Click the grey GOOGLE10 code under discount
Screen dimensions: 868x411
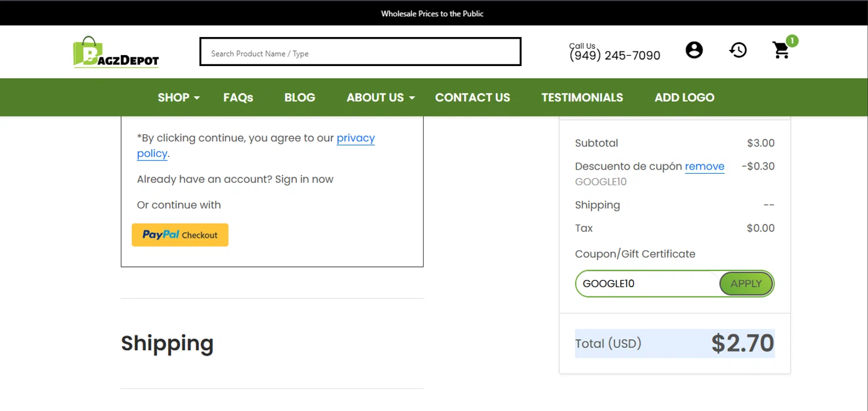point(601,182)
